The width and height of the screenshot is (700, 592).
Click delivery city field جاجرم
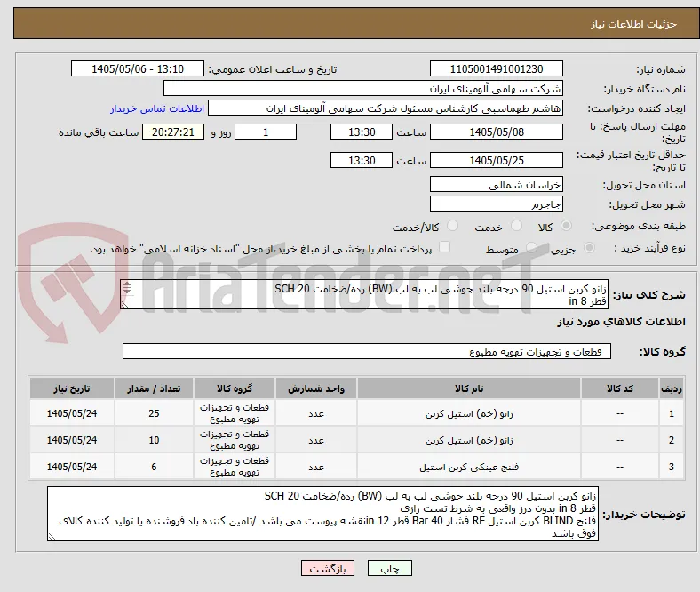497,204
